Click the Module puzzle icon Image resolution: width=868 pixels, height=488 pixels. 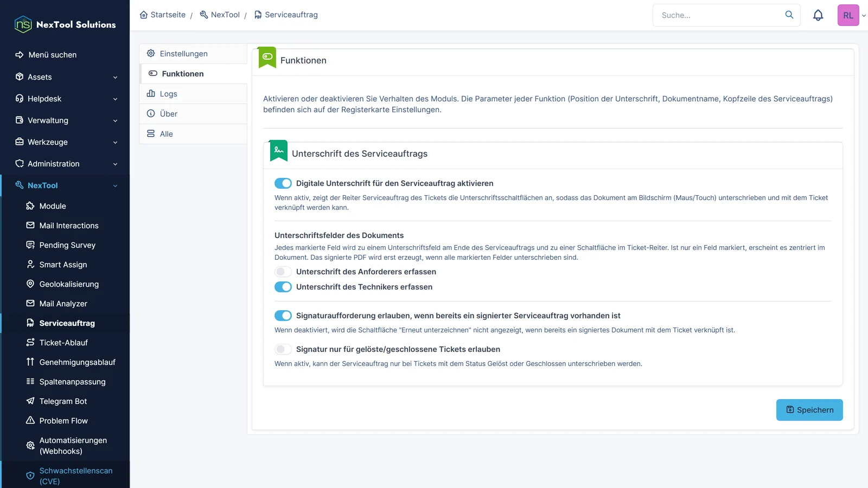[x=30, y=206]
